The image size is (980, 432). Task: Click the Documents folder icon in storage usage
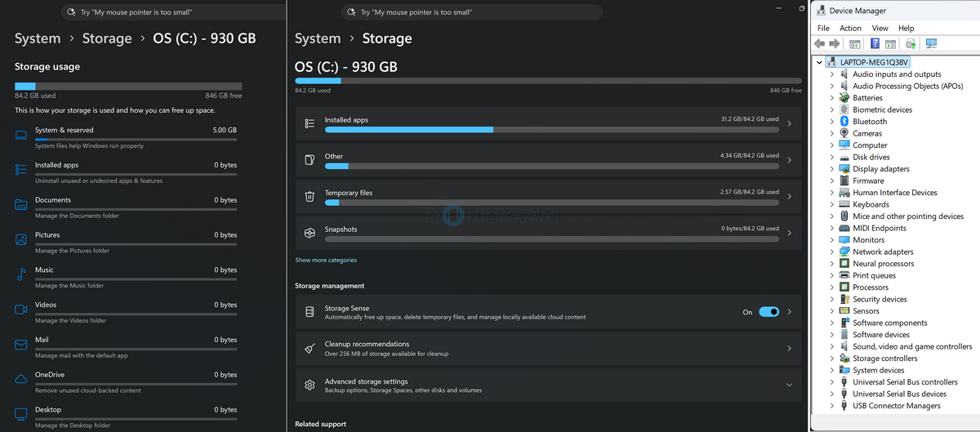pos(21,204)
